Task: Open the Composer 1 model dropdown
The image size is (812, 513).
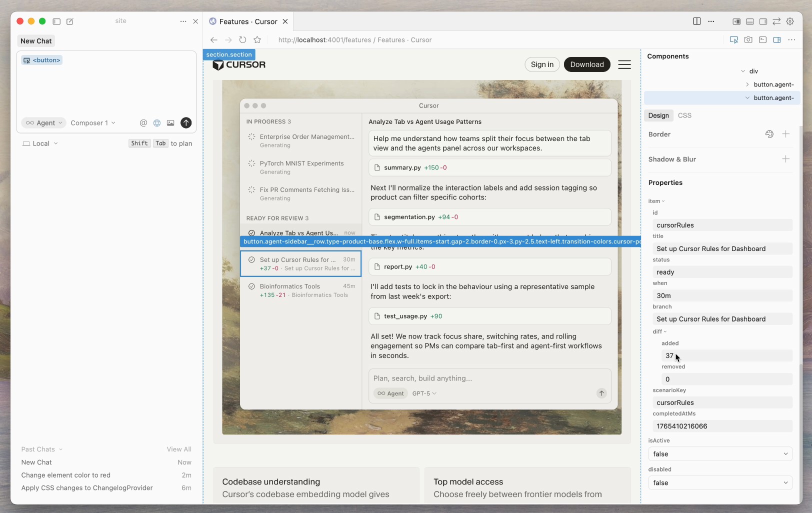Action: (92, 123)
